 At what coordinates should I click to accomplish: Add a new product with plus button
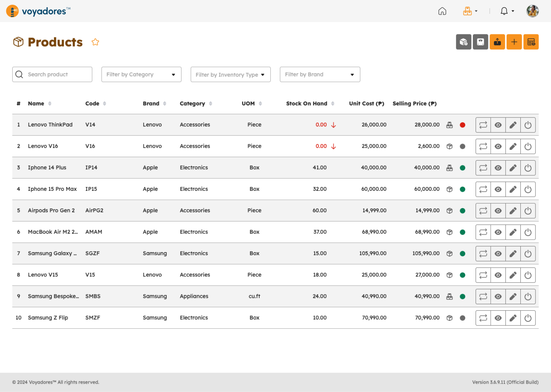click(514, 42)
